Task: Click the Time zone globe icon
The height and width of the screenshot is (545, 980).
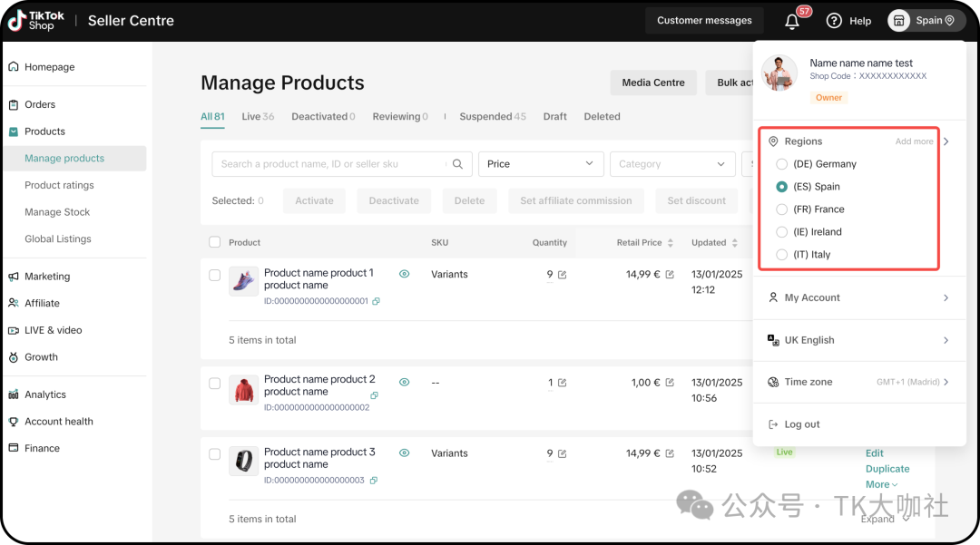Action: pyautogui.click(x=773, y=382)
